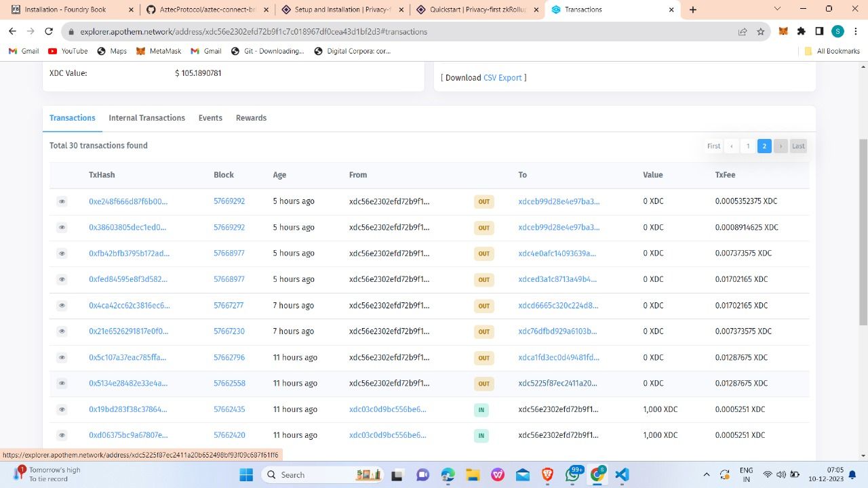Click the eye icon for transaction 0x5134e28482e33e4a
868x488 pixels.
[x=62, y=383]
